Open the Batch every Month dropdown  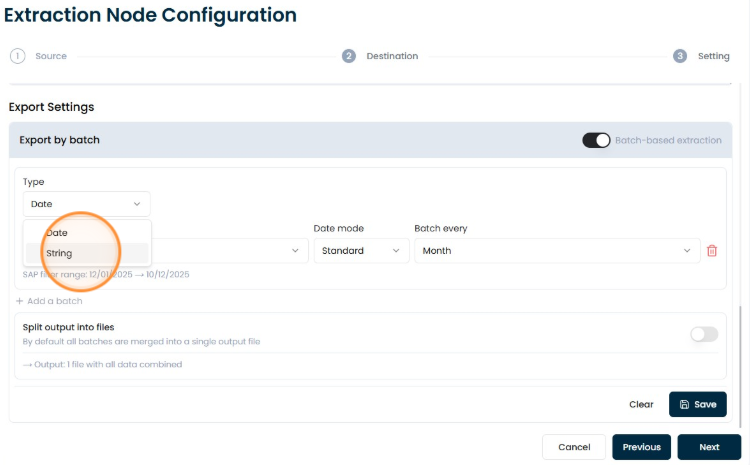click(x=557, y=251)
